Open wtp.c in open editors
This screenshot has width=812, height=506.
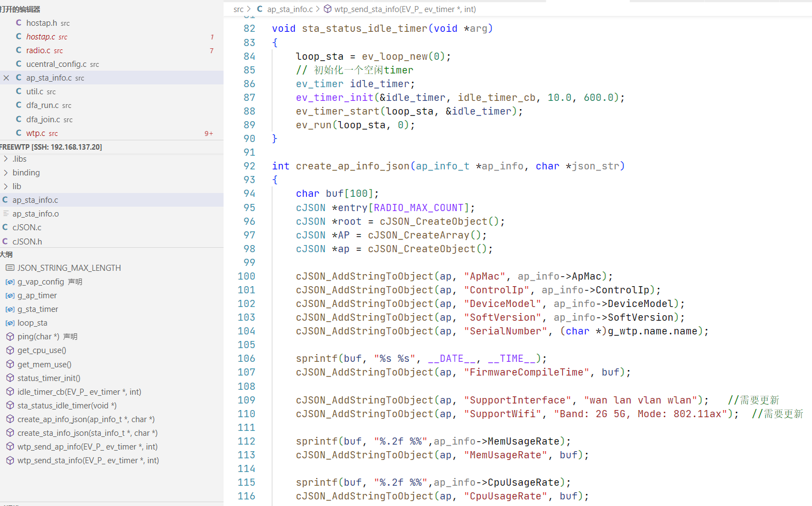pyautogui.click(x=112, y=133)
